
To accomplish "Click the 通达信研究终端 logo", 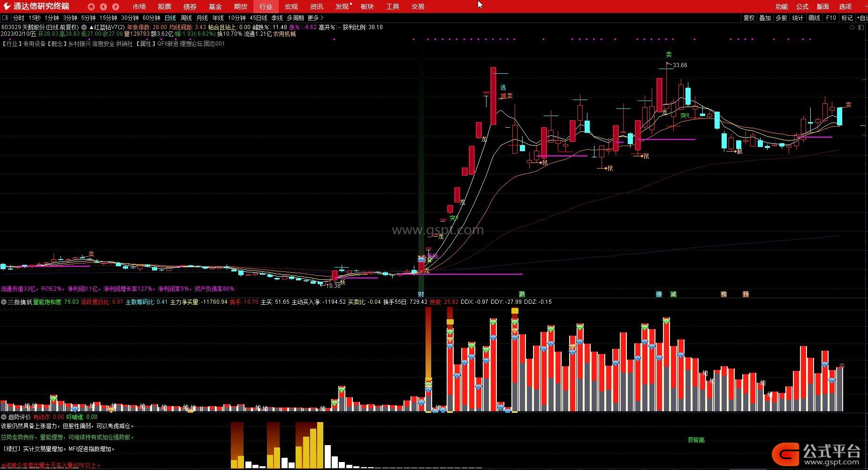I will (x=37, y=6).
